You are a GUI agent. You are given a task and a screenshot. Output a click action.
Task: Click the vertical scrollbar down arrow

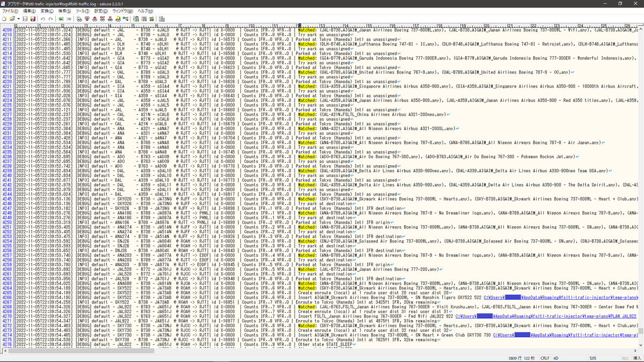click(641, 345)
